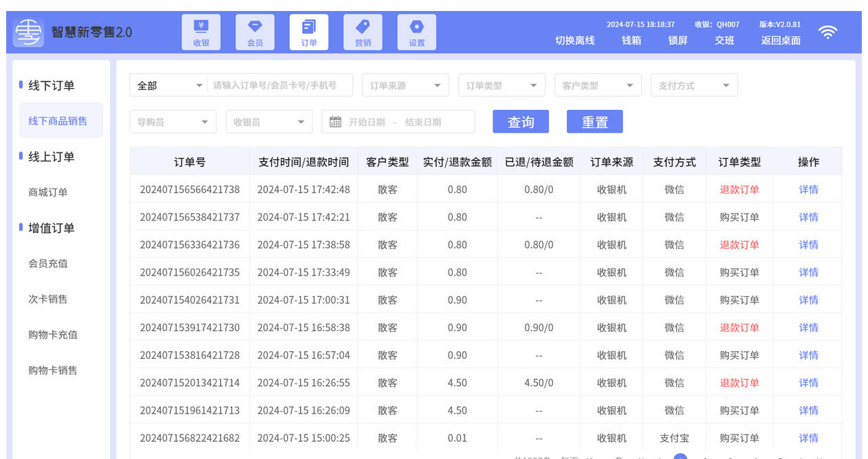Image resolution: width=868 pixels, height=459 pixels.
Task: Click the 版本:V2.0.81 version label
Action: pyautogui.click(x=780, y=24)
